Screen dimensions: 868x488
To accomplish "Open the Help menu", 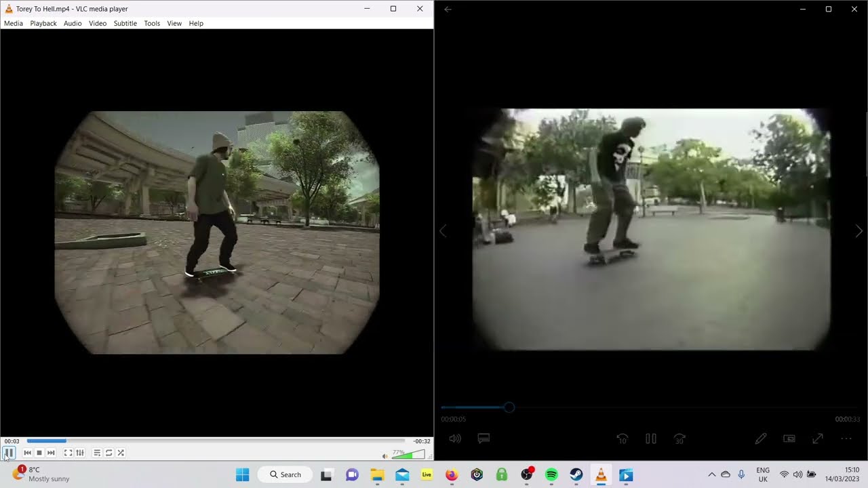I will (196, 23).
